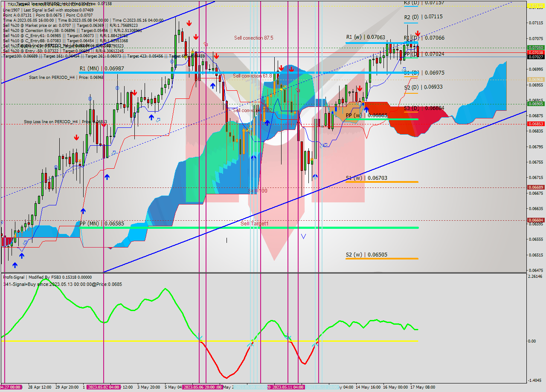Select the 3 May 20:00 time label
The height and width of the screenshot is (392, 546).
click(148, 387)
